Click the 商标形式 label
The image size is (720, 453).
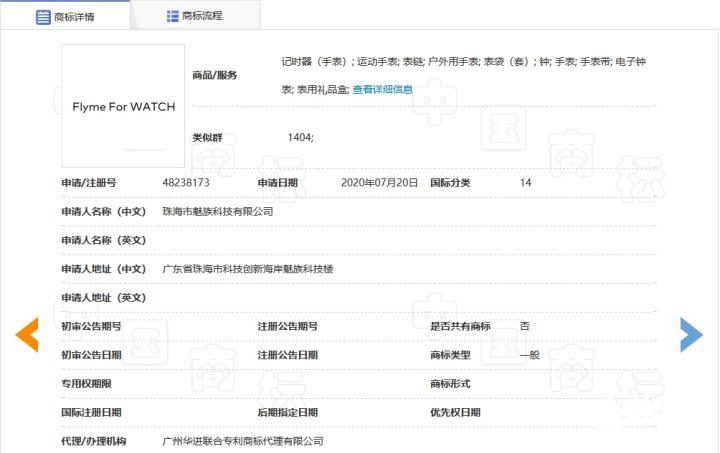[450, 384]
